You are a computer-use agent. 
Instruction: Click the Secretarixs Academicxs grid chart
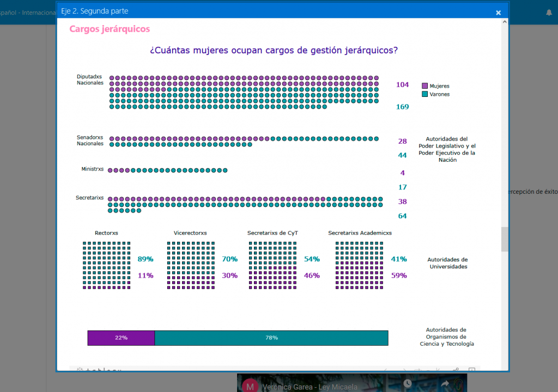pyautogui.click(x=360, y=265)
